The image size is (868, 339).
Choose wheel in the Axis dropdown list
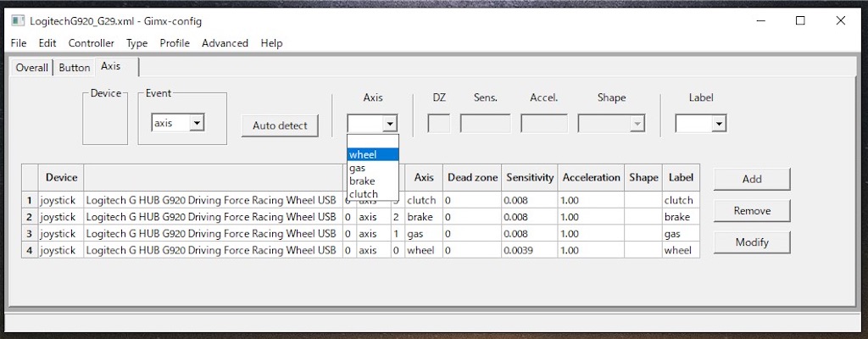[373, 154]
